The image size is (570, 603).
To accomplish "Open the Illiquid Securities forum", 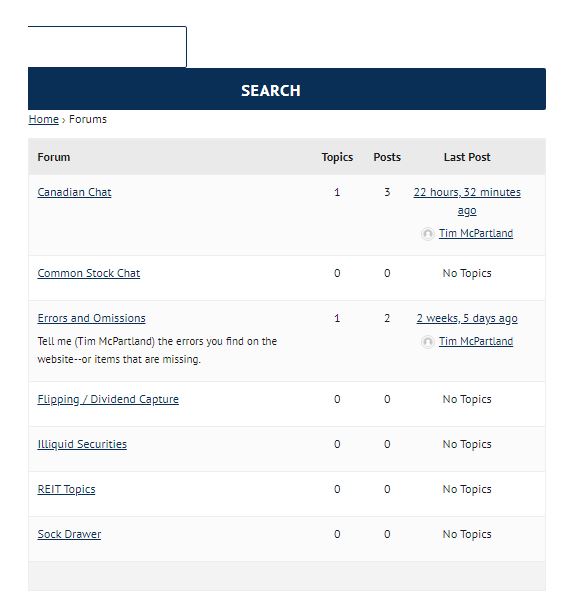I will pyautogui.click(x=82, y=444).
